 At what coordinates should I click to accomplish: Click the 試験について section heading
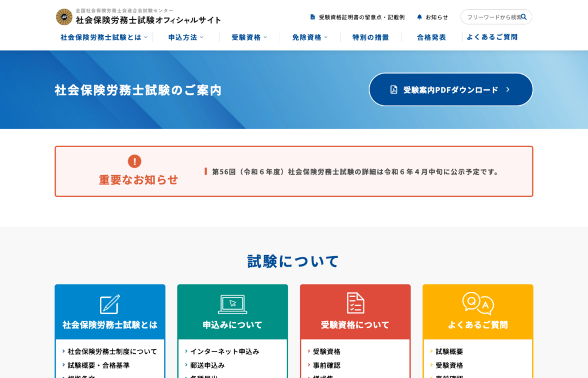[293, 261]
